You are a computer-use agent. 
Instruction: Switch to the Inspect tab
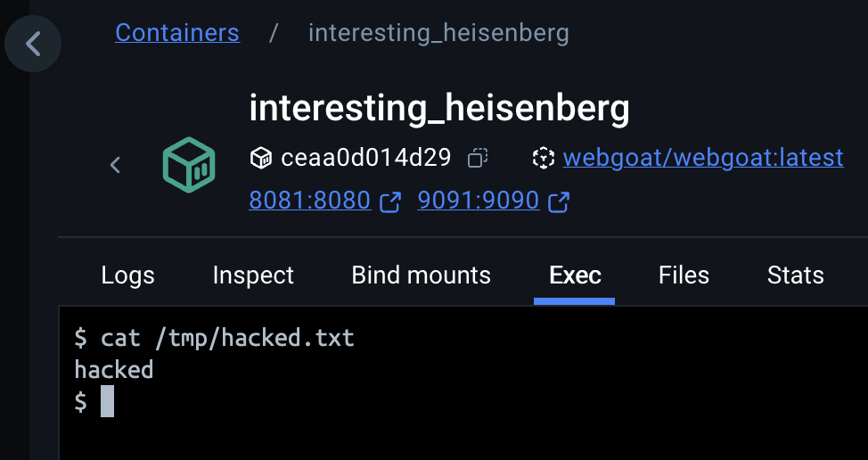[253, 275]
